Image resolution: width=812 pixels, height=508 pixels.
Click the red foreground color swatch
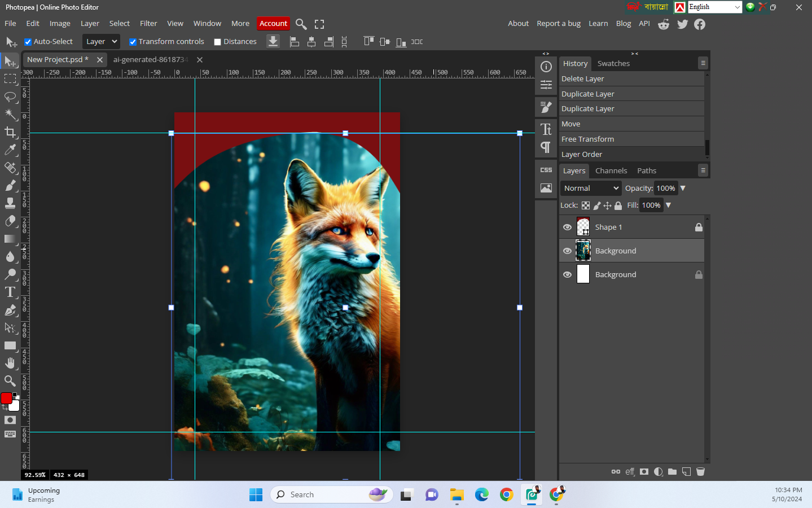(x=6, y=398)
